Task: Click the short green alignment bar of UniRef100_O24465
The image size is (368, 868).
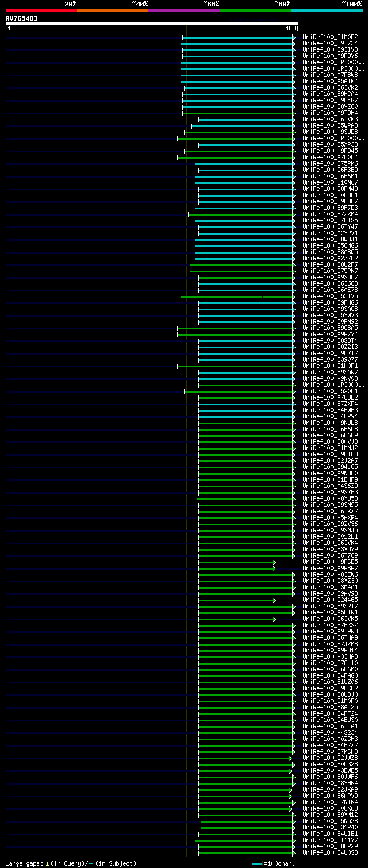Action: (237, 600)
